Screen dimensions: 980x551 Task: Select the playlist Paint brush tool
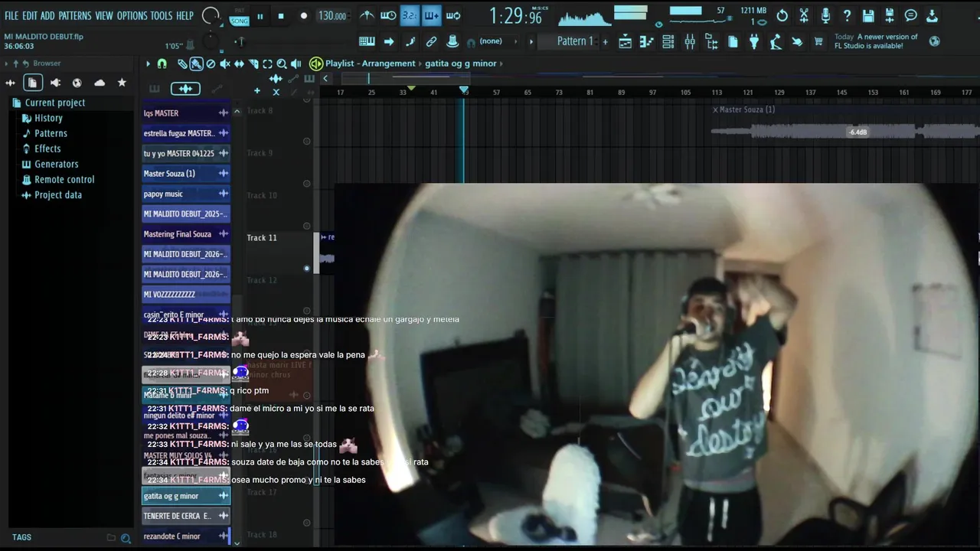(x=197, y=64)
